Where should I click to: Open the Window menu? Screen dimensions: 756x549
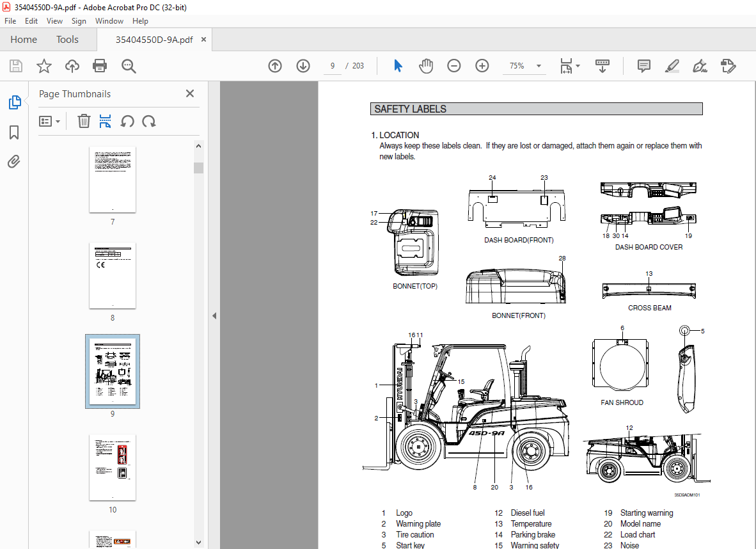(109, 20)
